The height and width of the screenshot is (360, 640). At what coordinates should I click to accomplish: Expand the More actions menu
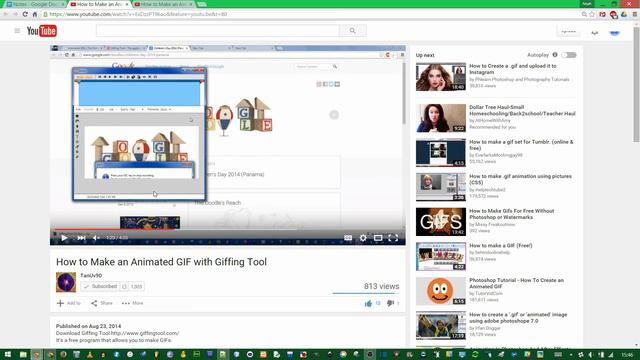[x=133, y=303]
